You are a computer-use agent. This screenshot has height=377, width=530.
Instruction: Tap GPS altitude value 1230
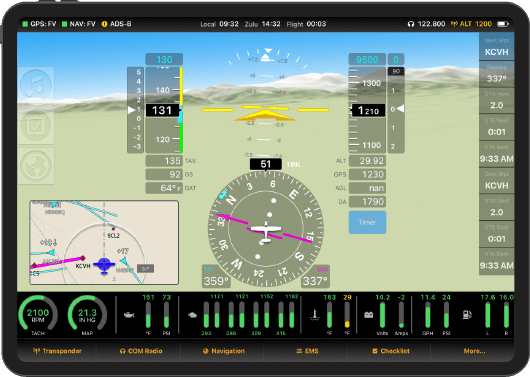[x=367, y=174]
